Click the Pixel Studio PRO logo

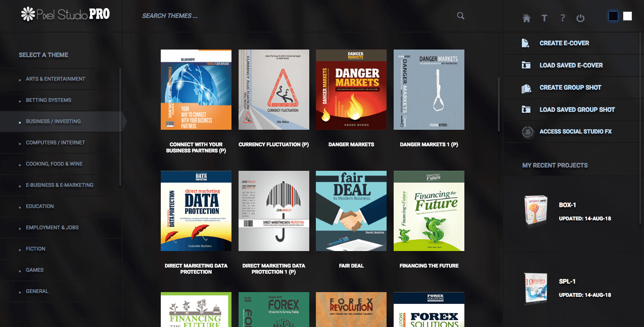pos(65,14)
